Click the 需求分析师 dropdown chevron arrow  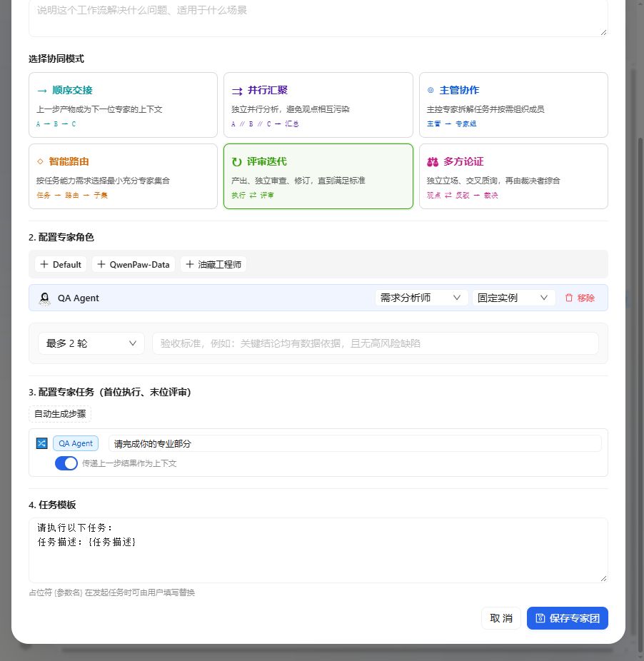(457, 298)
